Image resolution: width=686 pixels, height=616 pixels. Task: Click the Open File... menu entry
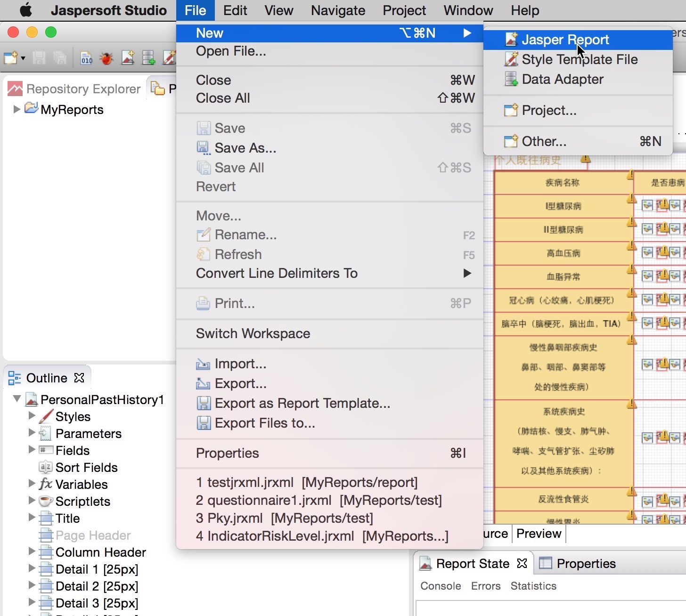330,51
